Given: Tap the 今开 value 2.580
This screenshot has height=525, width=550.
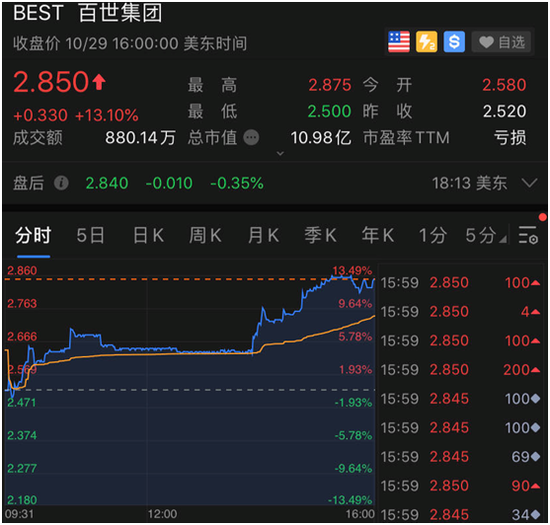Looking at the screenshot, I should (x=504, y=85).
